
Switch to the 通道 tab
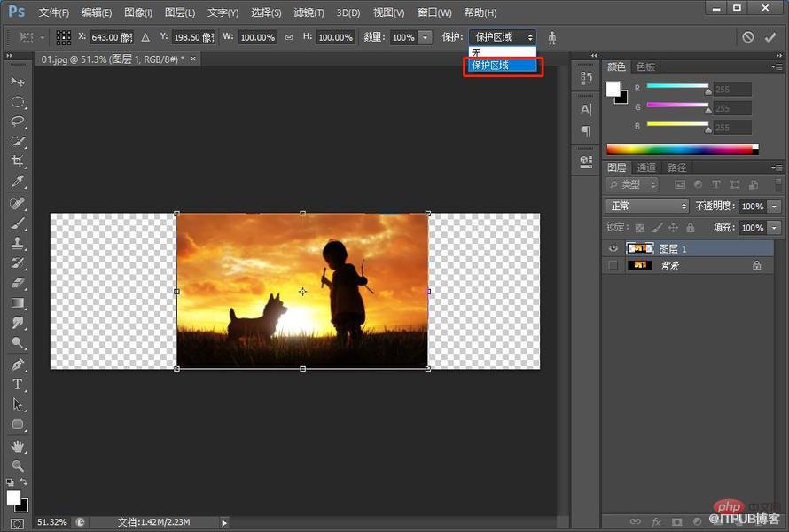point(646,168)
